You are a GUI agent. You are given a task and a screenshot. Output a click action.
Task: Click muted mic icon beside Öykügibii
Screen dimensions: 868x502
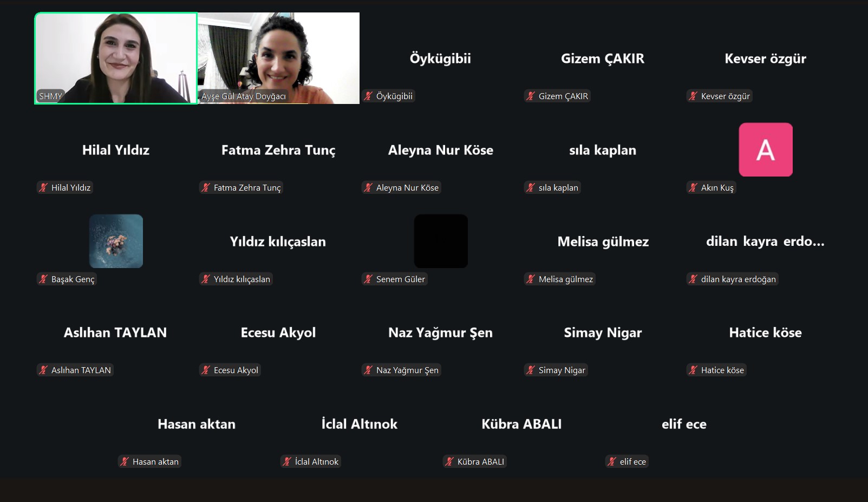(x=368, y=96)
